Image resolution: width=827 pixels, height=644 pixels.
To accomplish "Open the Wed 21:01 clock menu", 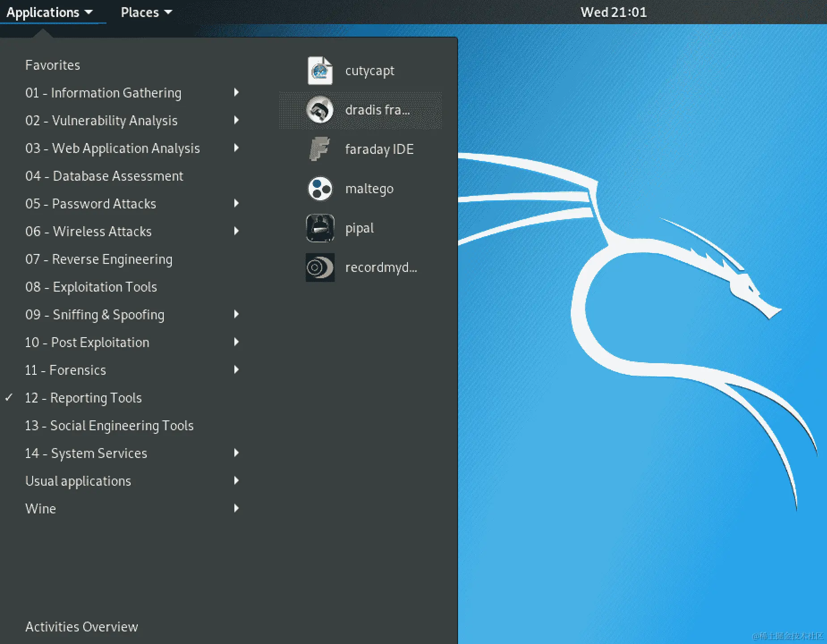I will pos(614,12).
